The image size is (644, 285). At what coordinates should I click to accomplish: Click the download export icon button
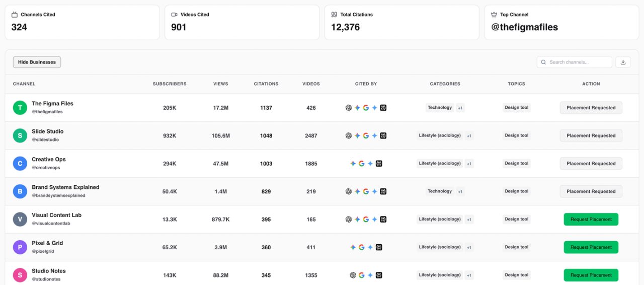(623, 62)
